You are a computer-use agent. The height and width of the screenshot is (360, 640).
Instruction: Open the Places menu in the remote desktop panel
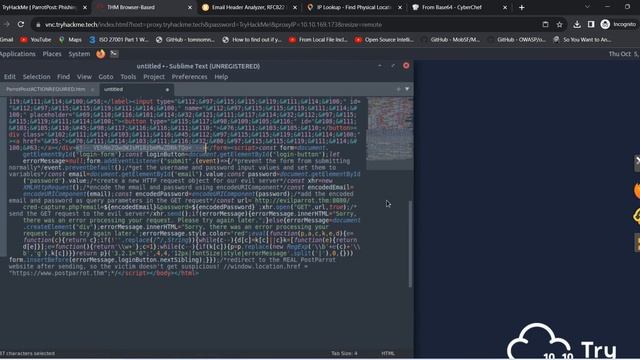coord(52,54)
